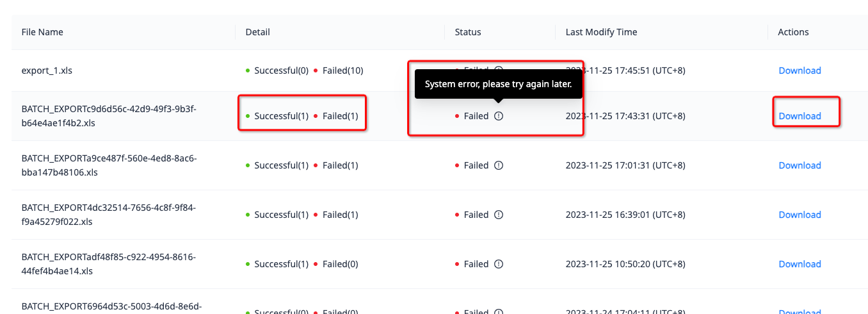The image size is (868, 314).
Task: Download the BATCH_EXPORT4dc32514 file
Action: (x=800, y=215)
